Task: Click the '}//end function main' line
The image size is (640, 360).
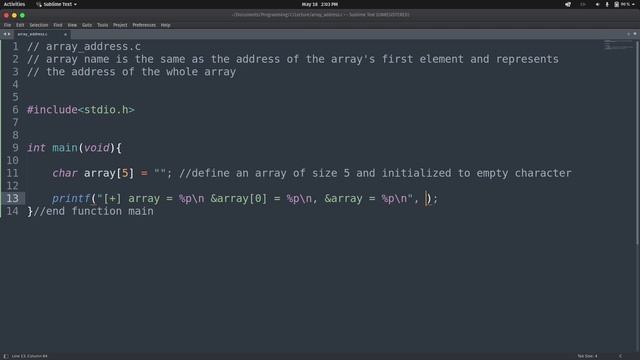Action: pos(90,211)
